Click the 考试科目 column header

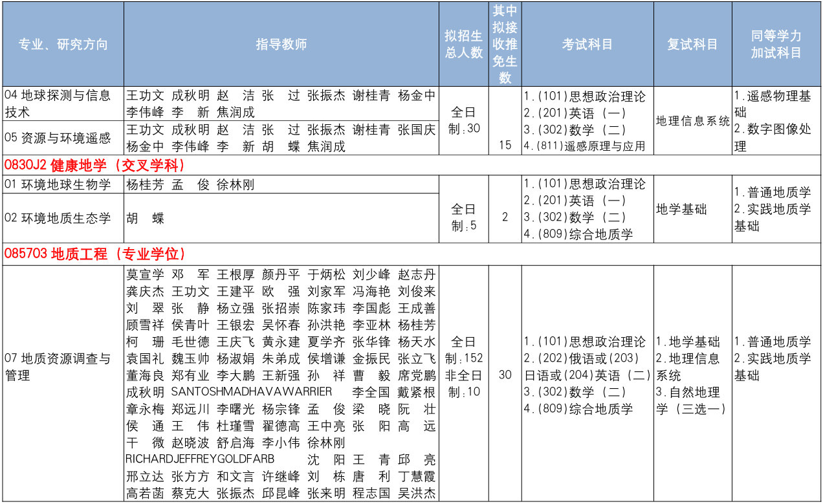587,45
